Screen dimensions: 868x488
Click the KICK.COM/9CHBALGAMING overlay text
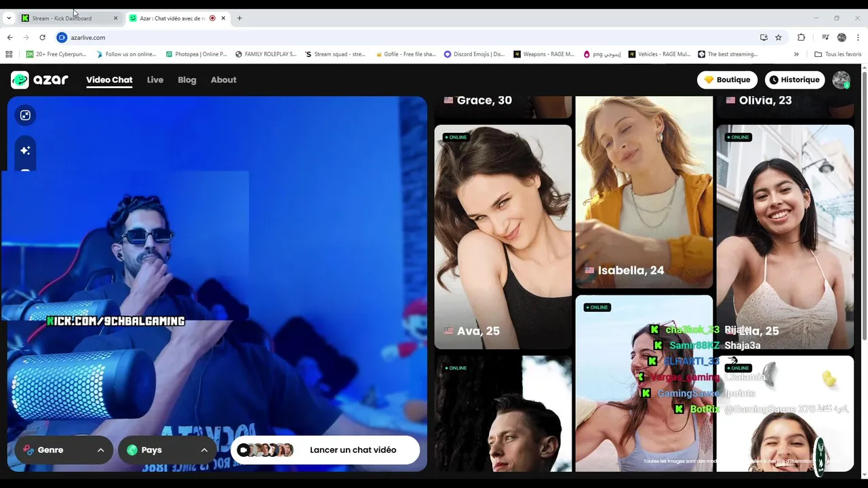[116, 321]
